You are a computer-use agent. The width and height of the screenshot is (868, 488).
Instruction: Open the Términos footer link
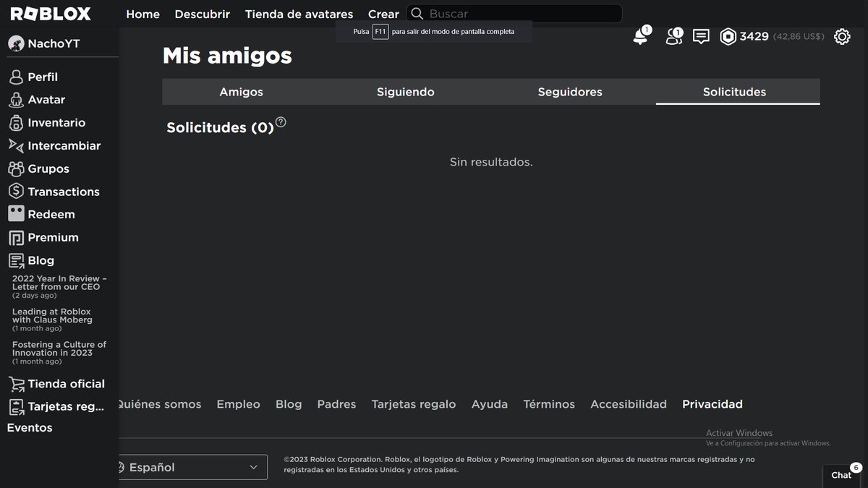coord(549,404)
